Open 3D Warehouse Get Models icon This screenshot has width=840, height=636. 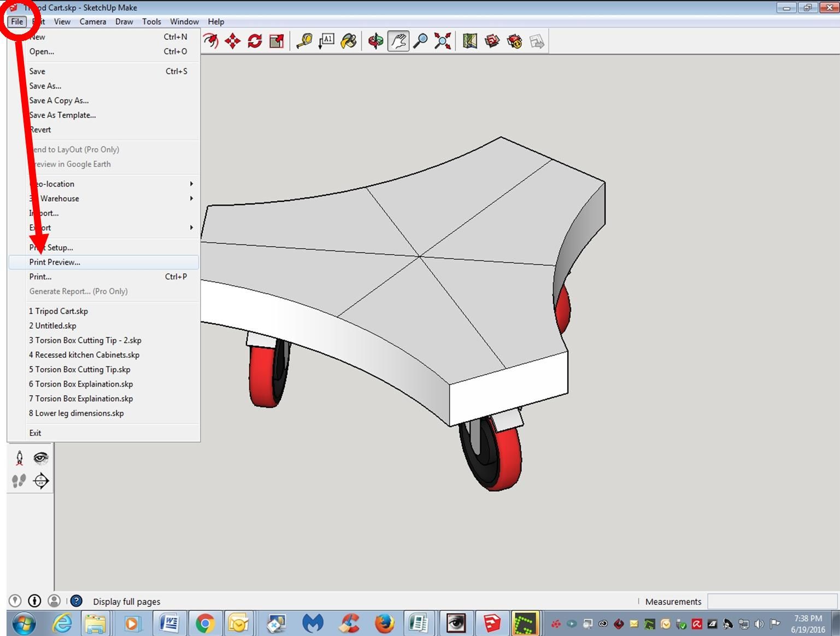click(492, 40)
